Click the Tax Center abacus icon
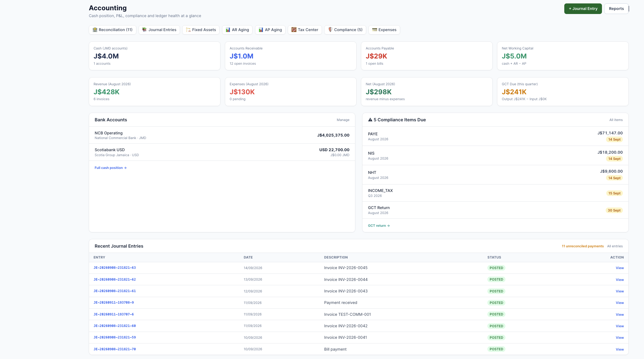The image size is (644, 359). coord(294,30)
